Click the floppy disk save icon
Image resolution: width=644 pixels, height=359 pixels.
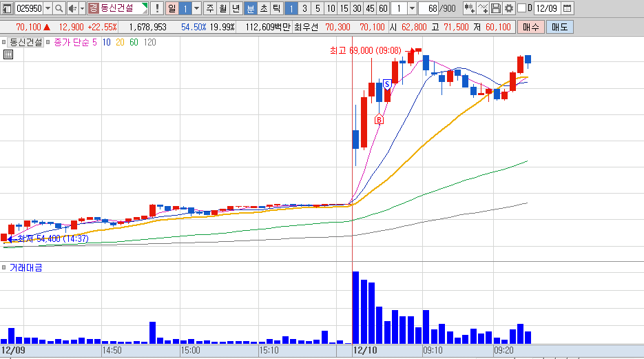pos(496,8)
